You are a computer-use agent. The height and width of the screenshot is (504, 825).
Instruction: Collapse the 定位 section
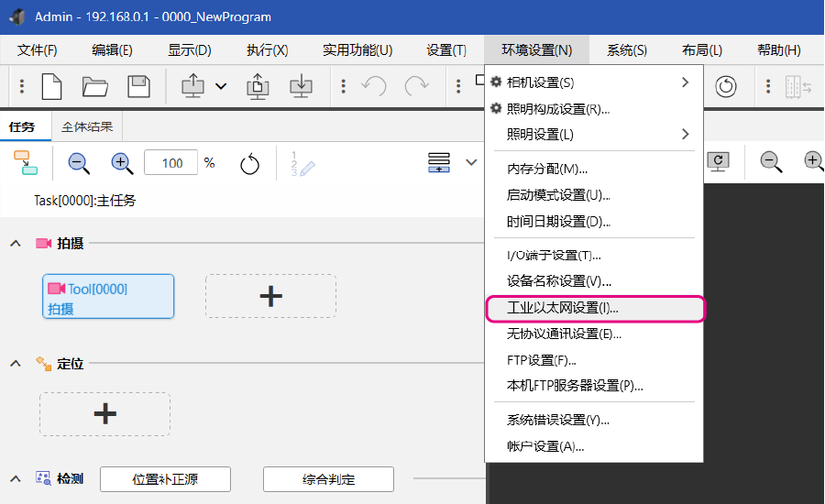tap(16, 364)
